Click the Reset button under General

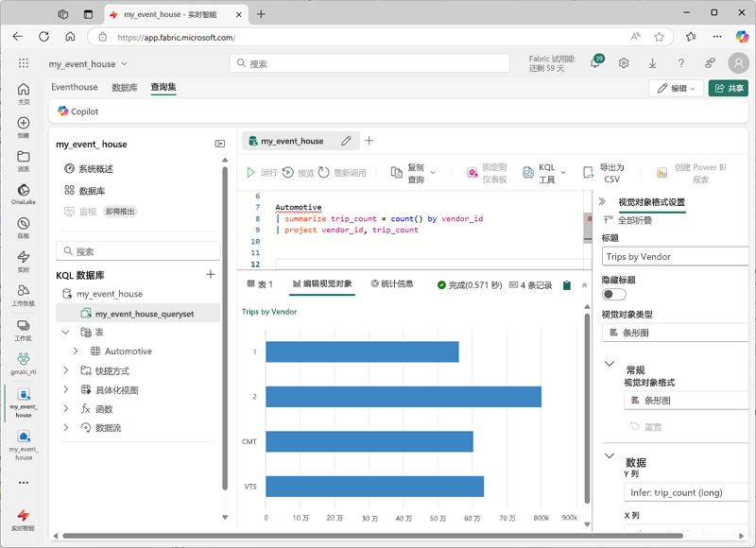click(x=646, y=427)
